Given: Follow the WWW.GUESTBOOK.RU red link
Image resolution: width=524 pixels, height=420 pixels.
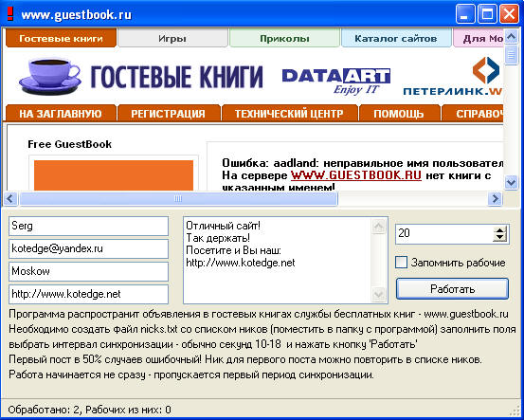Looking at the screenshot, I should (356, 175).
